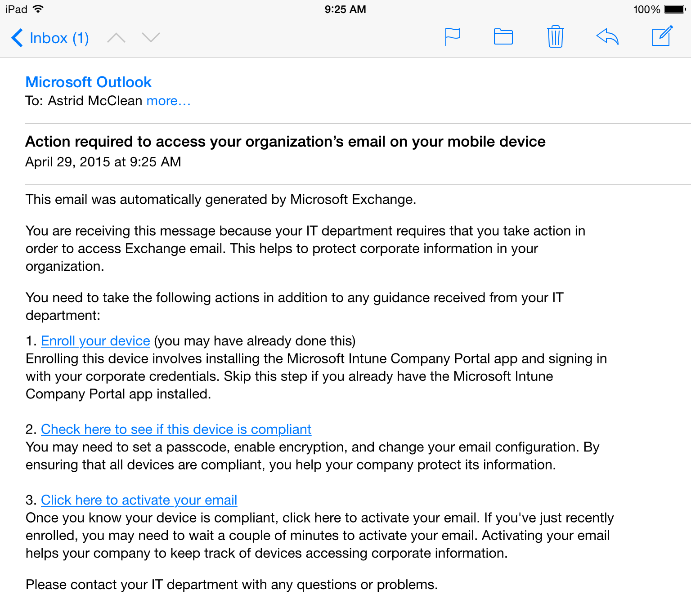Tap the email subject heading

(285, 142)
